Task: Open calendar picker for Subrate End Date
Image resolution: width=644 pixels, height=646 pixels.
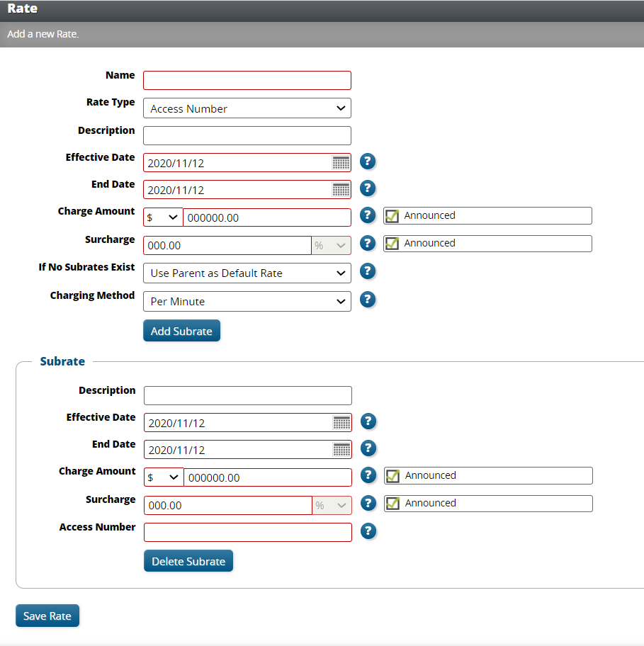Action: [341, 450]
